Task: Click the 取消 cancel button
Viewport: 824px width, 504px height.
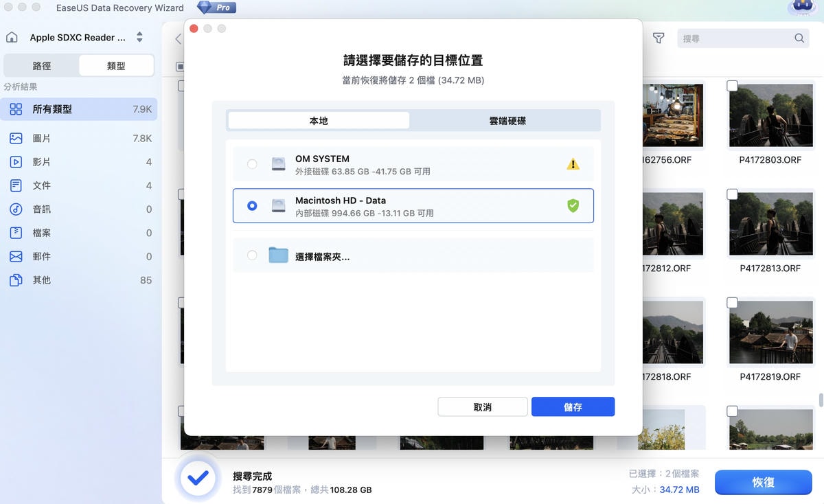Action: 482,406
